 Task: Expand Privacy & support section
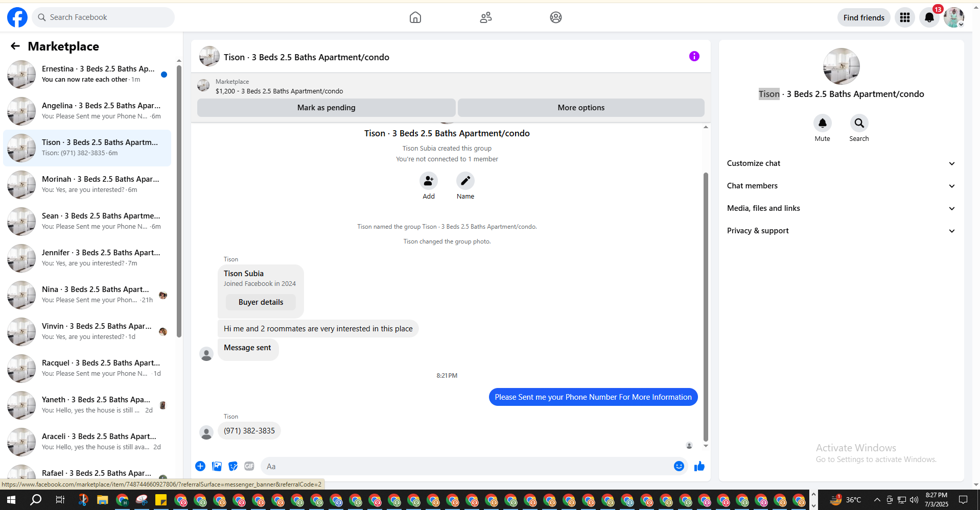(841, 231)
